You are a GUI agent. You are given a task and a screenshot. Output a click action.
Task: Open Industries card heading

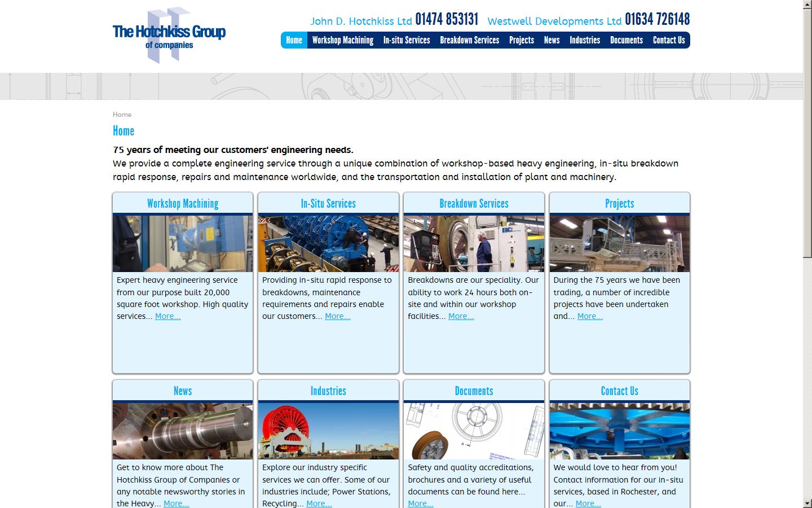(328, 391)
